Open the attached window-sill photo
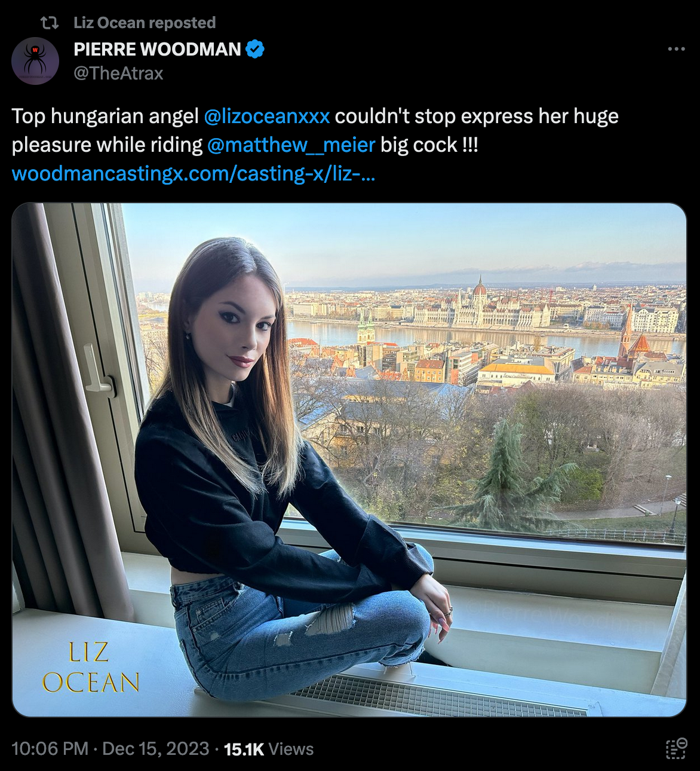The image size is (700, 771). (x=349, y=460)
